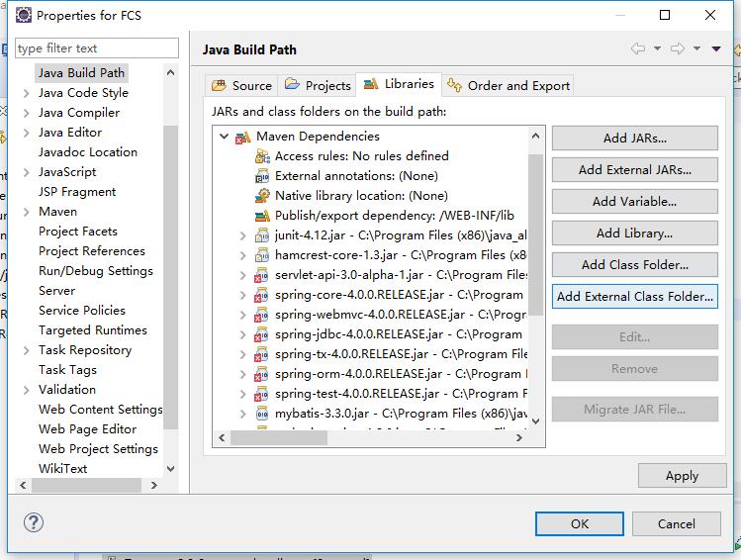Click Add External JARs... button
Screen dimensions: 741x560
point(635,169)
